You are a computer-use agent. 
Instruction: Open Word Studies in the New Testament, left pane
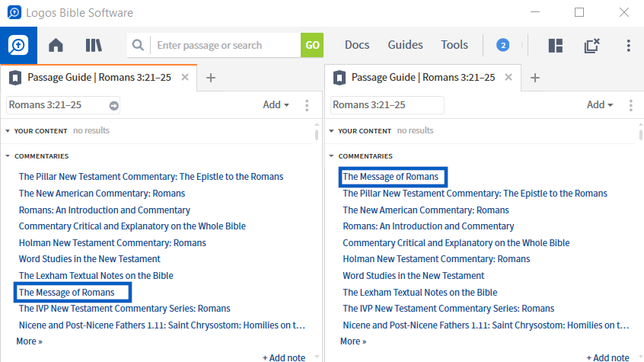coord(90,259)
